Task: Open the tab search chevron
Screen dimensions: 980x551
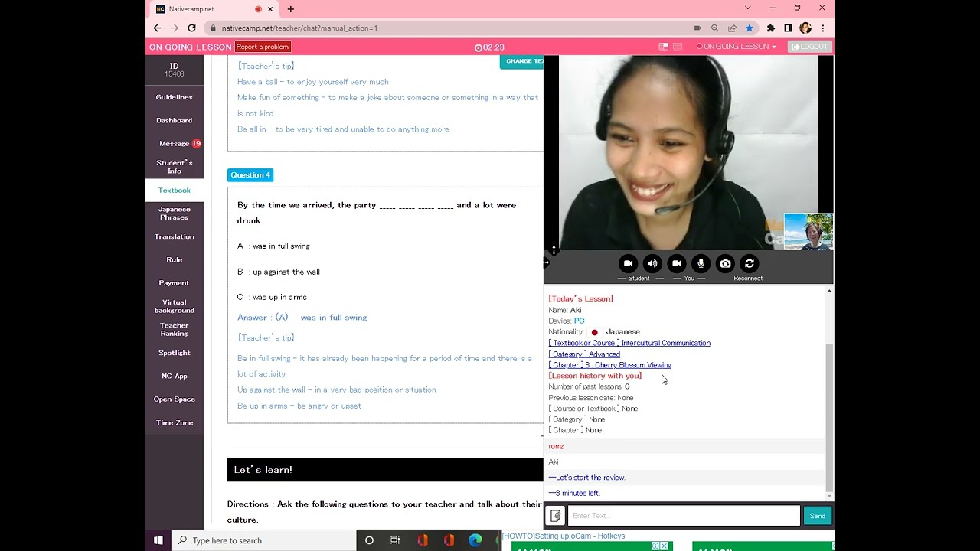Action: (x=748, y=8)
